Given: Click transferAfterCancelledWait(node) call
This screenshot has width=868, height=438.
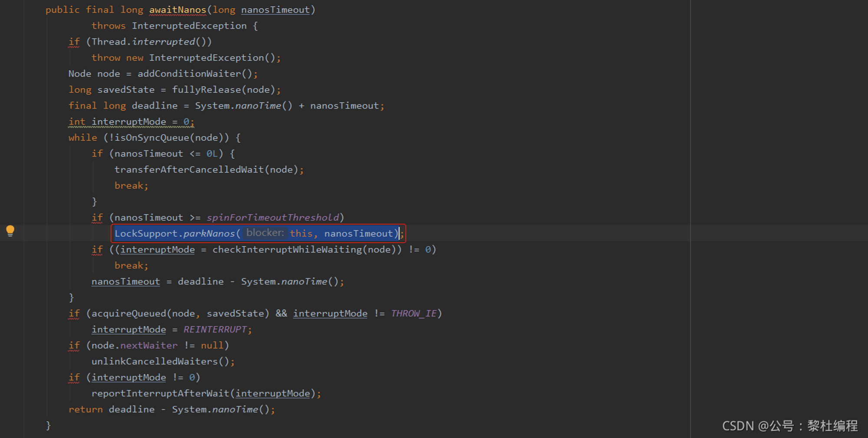Looking at the screenshot, I should tap(206, 170).
